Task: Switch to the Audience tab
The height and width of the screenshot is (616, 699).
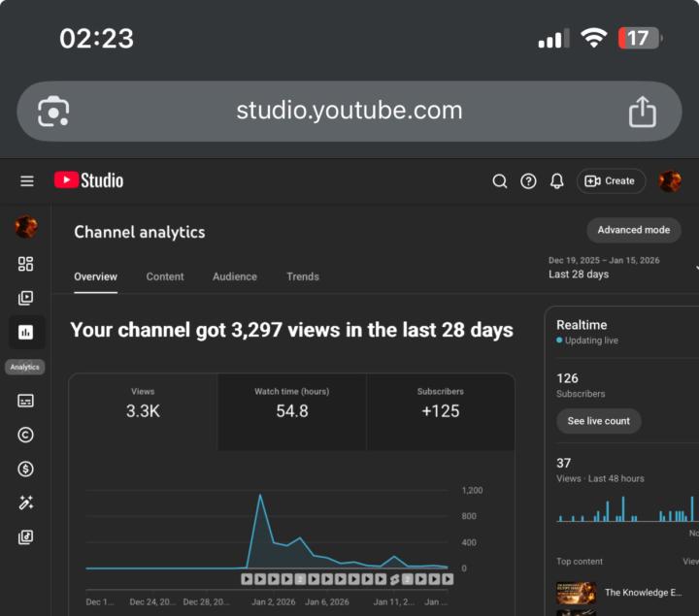Action: 235,276
